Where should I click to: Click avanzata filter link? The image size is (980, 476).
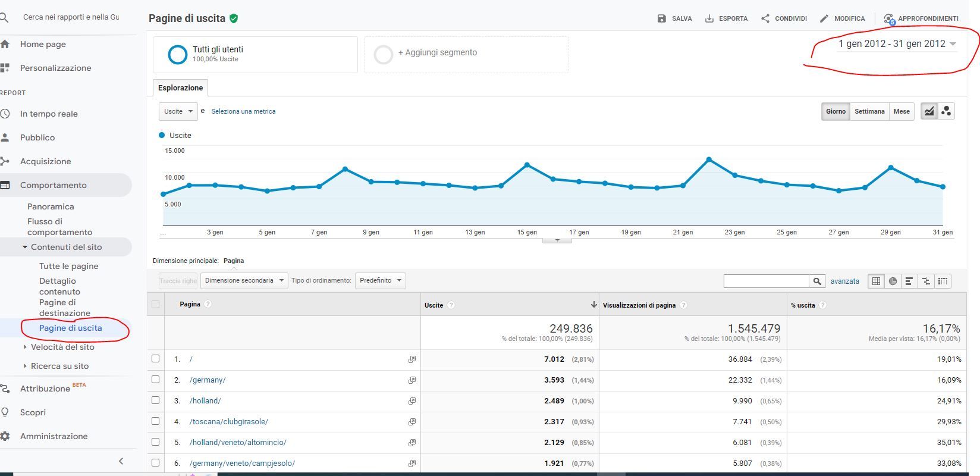845,281
